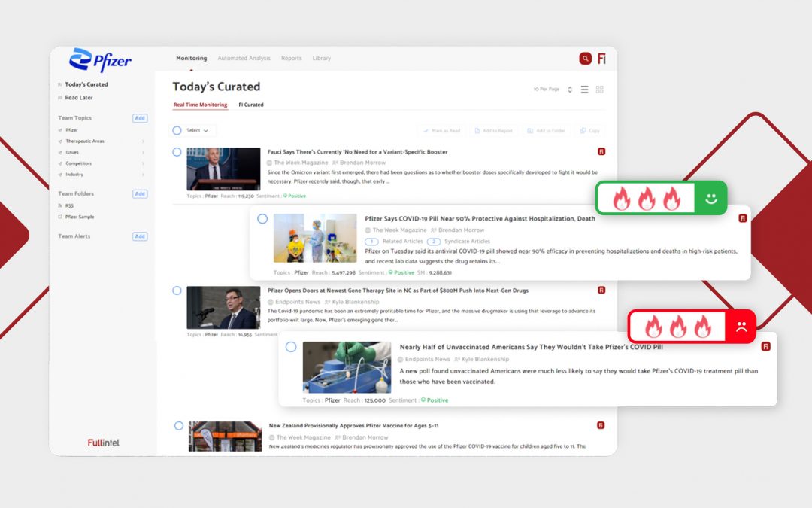Open the Fi profile logo icon
Screen dimensions: 812x508
(x=601, y=59)
